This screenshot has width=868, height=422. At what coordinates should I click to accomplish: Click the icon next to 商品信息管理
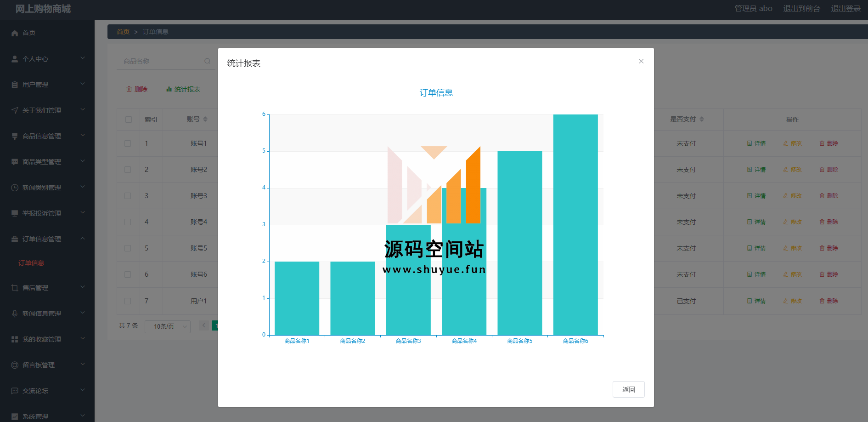15,136
